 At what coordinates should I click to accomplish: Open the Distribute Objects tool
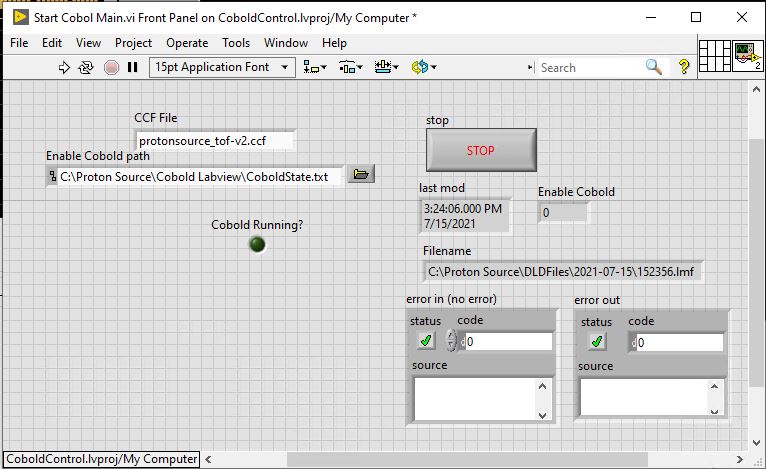point(350,67)
